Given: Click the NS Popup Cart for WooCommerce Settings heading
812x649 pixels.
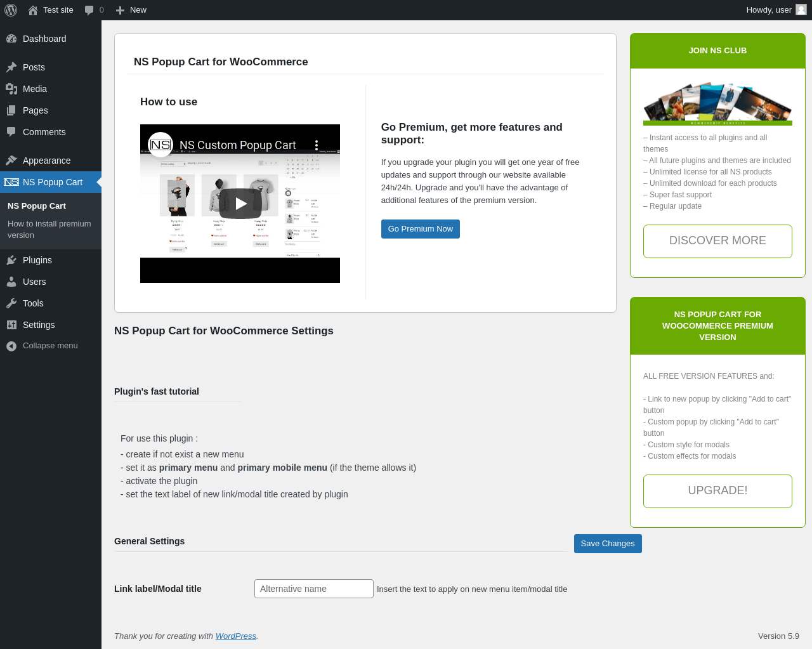Looking at the screenshot, I should 224,331.
